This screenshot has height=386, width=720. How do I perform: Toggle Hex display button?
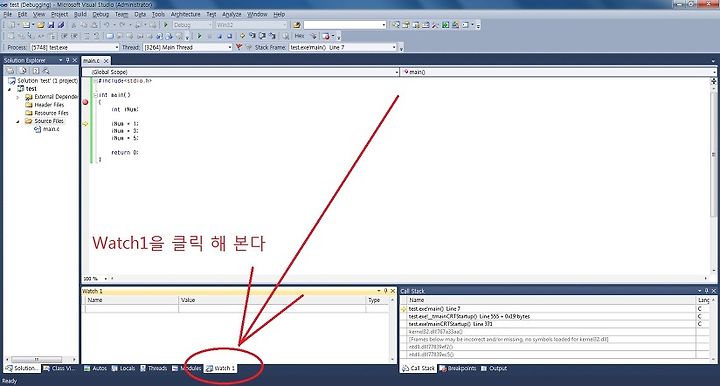299,36
